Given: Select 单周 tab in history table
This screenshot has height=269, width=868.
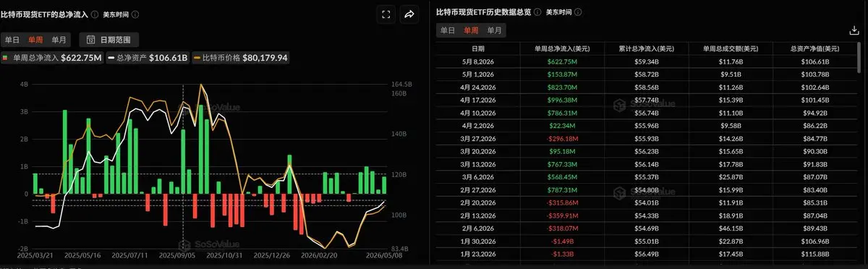Looking at the screenshot, I should click(x=471, y=30).
